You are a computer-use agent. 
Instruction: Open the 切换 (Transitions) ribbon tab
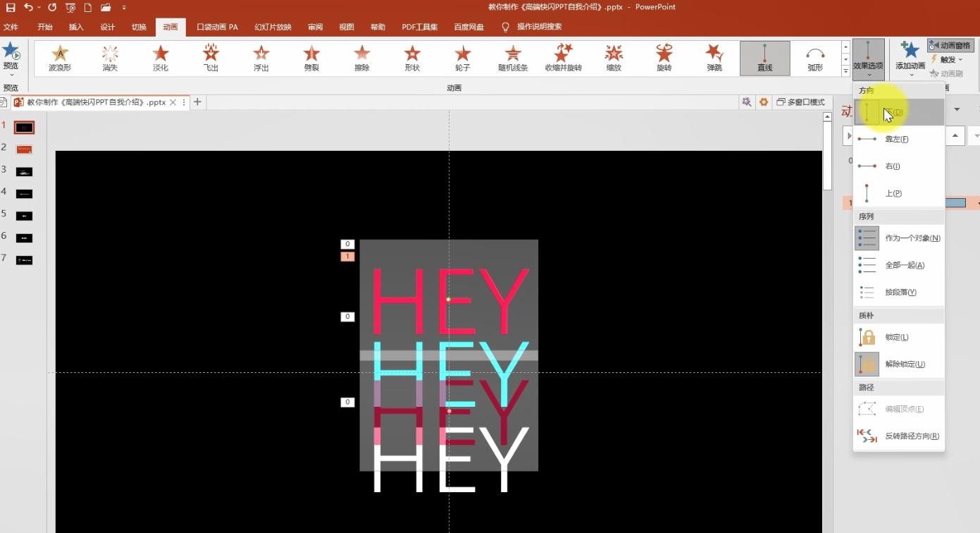point(139,27)
